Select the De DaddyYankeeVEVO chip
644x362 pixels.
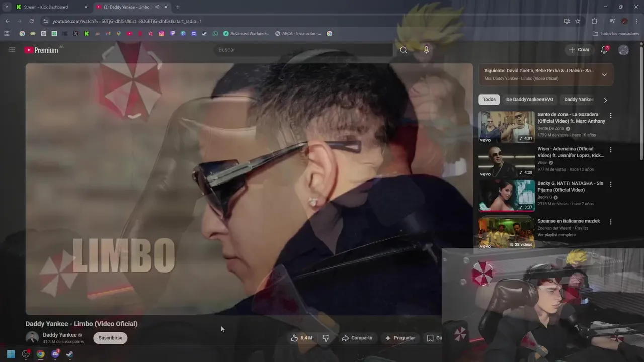(x=530, y=100)
